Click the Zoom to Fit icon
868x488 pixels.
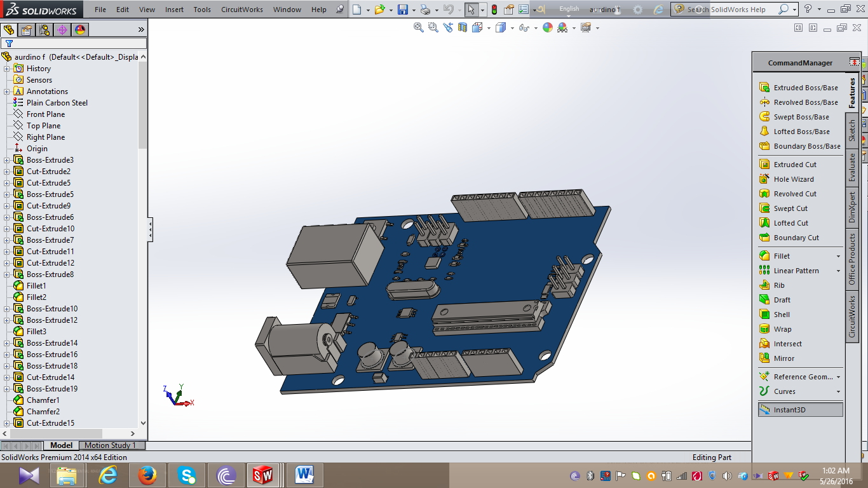419,27
